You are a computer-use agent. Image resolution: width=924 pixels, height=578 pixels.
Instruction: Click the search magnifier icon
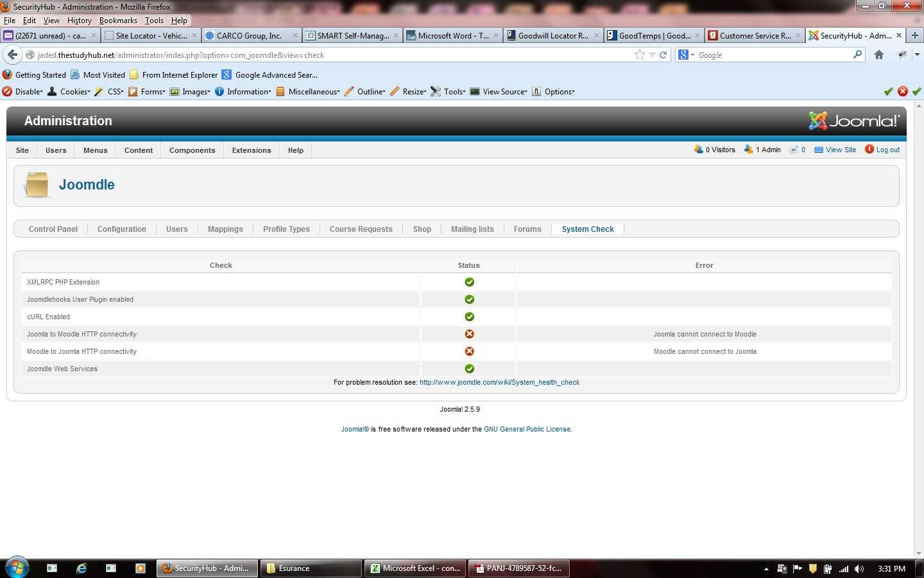(x=857, y=55)
